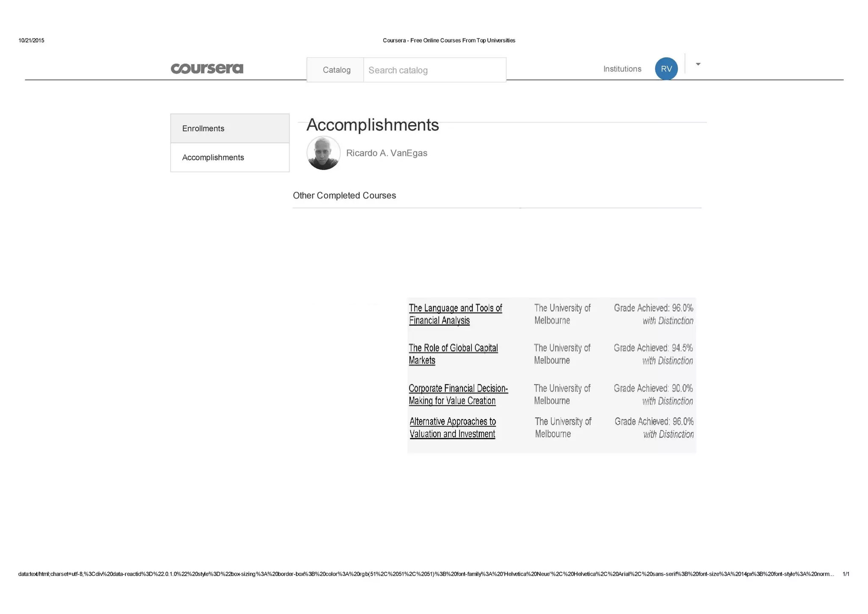Open Corporate Financial Decision-Making for Value Creation
The image size is (868, 614).
(458, 394)
